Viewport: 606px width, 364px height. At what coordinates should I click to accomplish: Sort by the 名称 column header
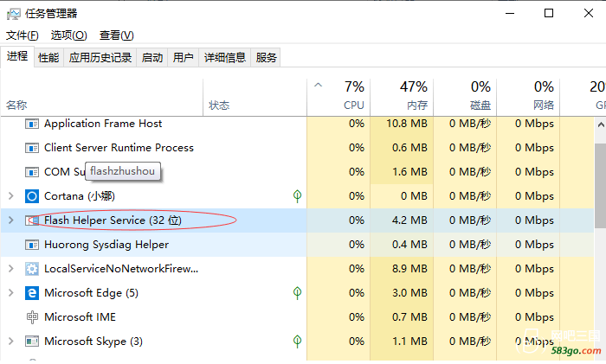pos(101,98)
